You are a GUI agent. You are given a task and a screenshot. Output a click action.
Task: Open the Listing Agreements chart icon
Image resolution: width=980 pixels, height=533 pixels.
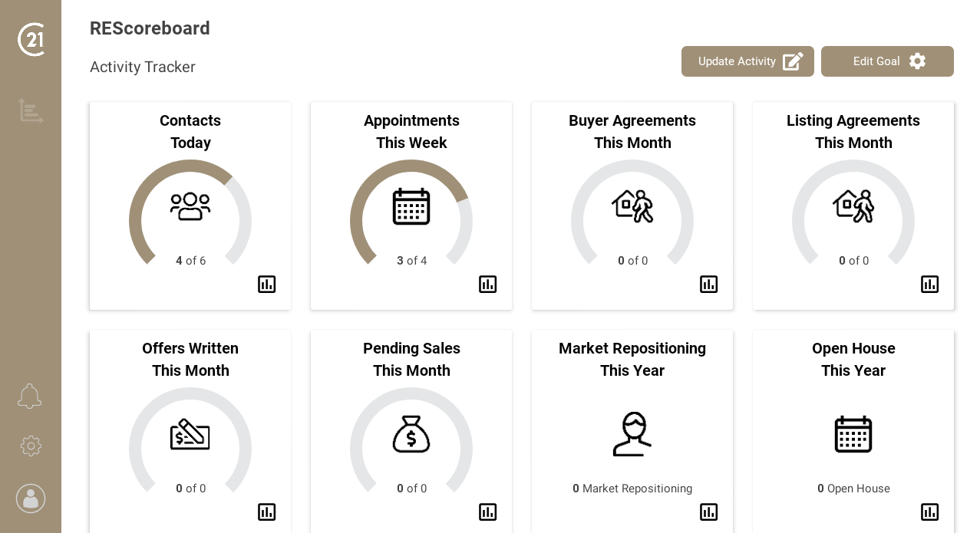(x=929, y=285)
